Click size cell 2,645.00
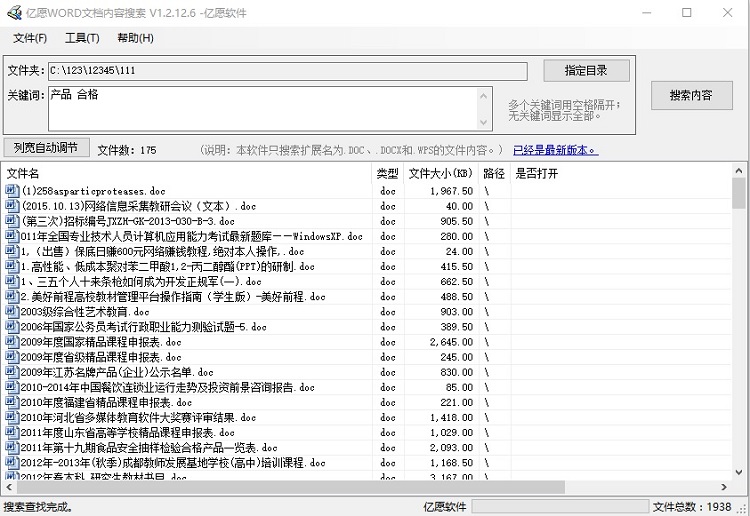 point(452,342)
